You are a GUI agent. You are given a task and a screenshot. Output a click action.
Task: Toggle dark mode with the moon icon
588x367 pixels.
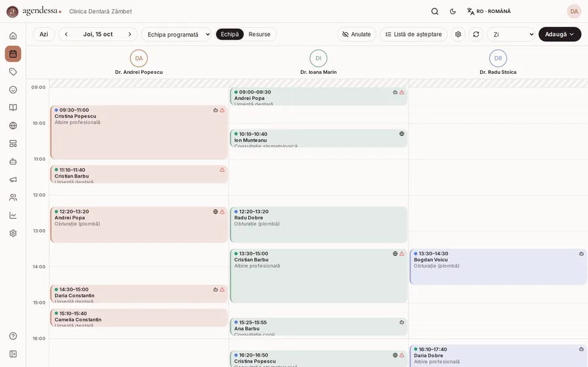coord(453,11)
